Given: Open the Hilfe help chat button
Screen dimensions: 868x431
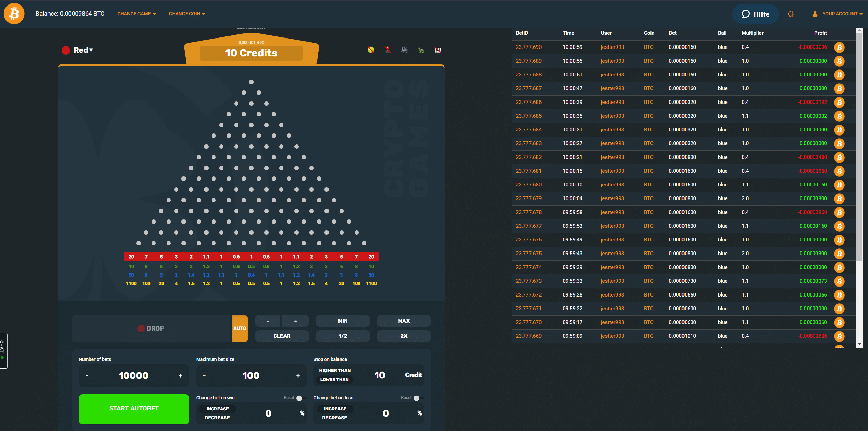Looking at the screenshot, I should (x=755, y=14).
